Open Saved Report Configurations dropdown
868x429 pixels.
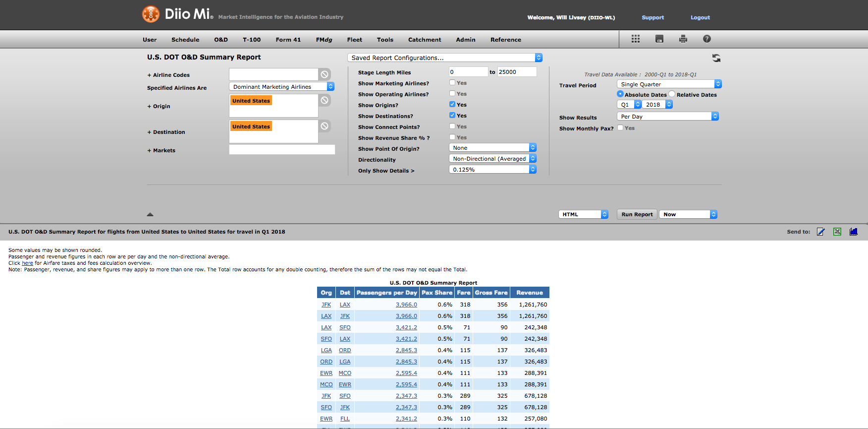(x=445, y=58)
